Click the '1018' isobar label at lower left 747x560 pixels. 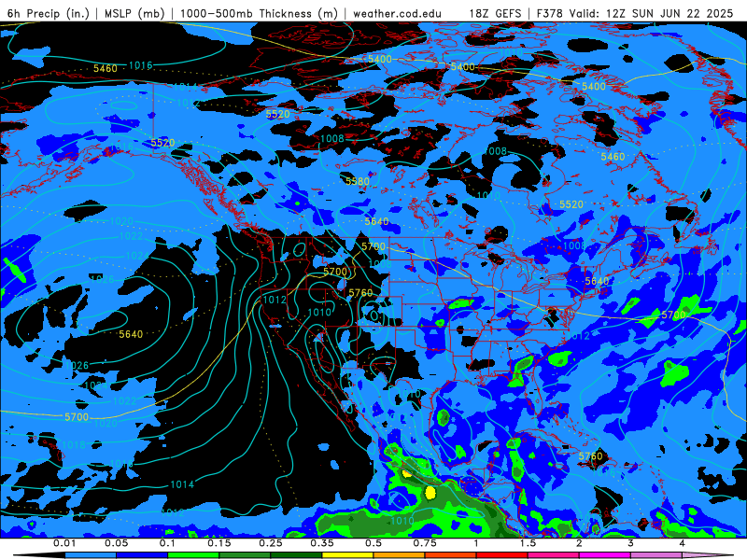click(74, 445)
